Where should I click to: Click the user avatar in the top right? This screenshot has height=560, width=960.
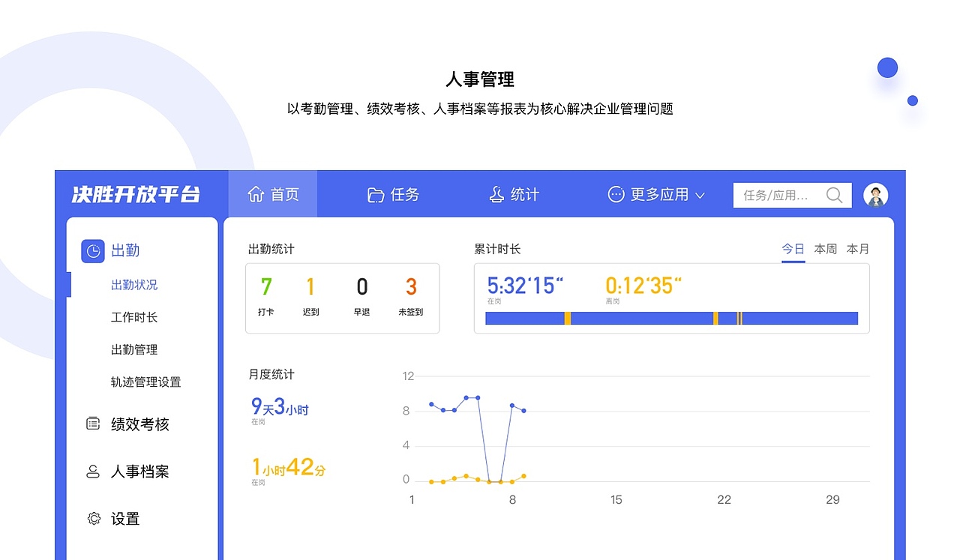[x=876, y=194]
